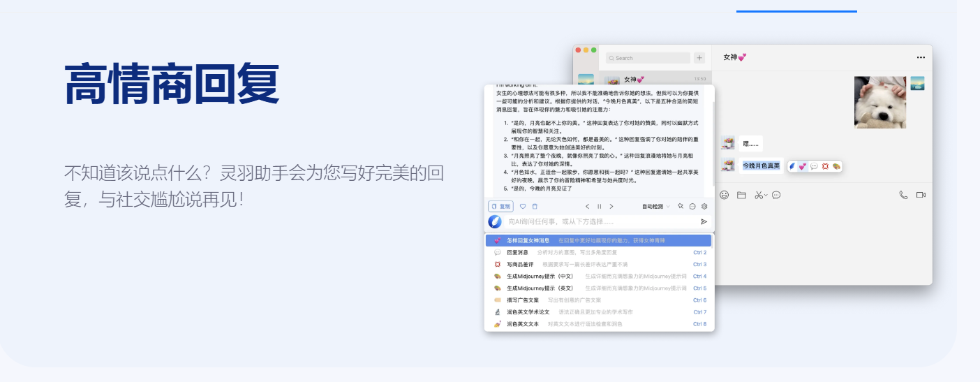Select 润色英文文本 menu entry
This screenshot has width=980, height=382.
click(599, 324)
